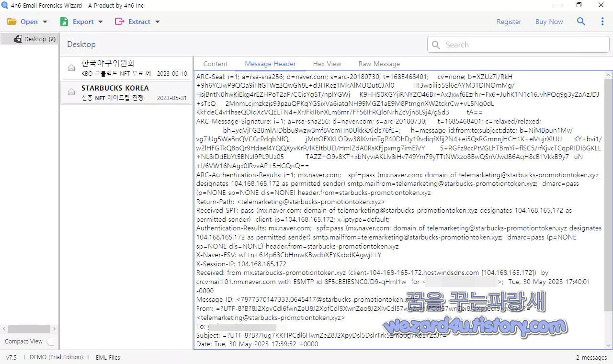Click the Buy Now link
Viewport: 613px width, 364px height.
tap(549, 22)
